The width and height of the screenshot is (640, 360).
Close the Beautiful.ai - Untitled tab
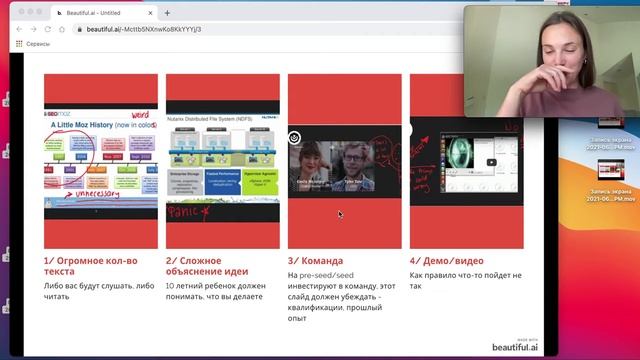click(150, 13)
